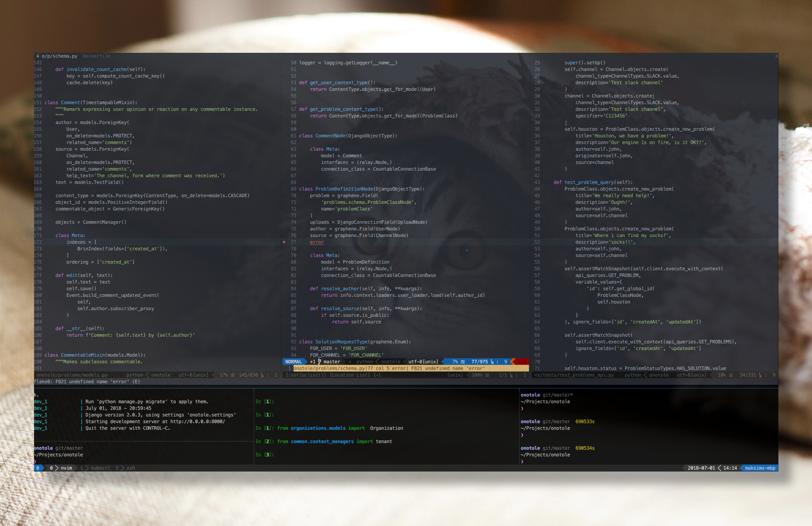The height and width of the screenshot is (526, 812).
Task: Click the '[Location List]' statusline label
Action: [x=350, y=375]
